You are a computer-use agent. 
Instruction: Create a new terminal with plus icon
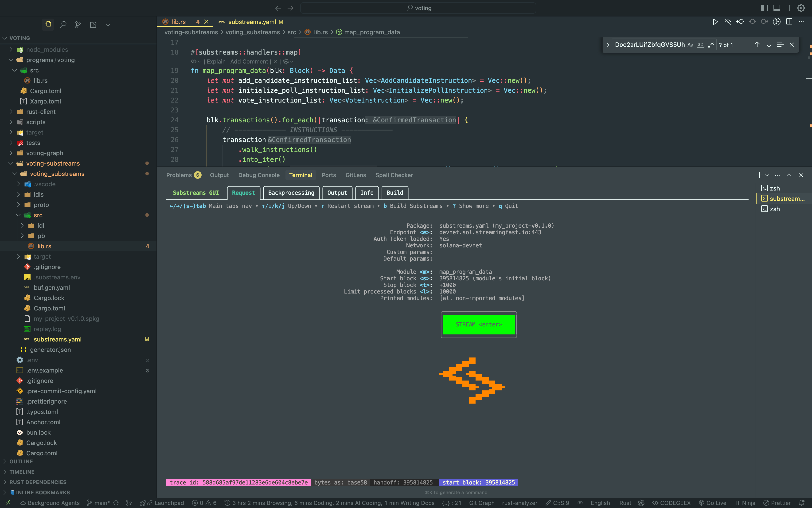[759, 175]
